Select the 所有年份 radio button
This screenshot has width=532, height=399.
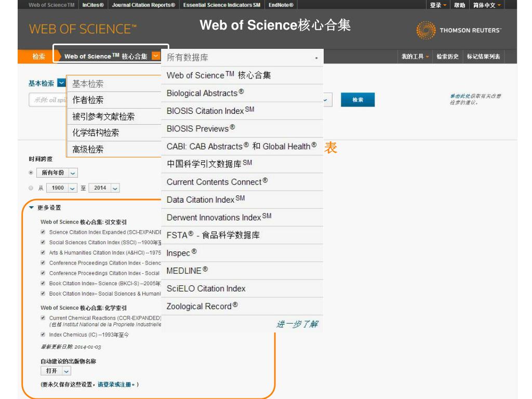[x=31, y=172]
